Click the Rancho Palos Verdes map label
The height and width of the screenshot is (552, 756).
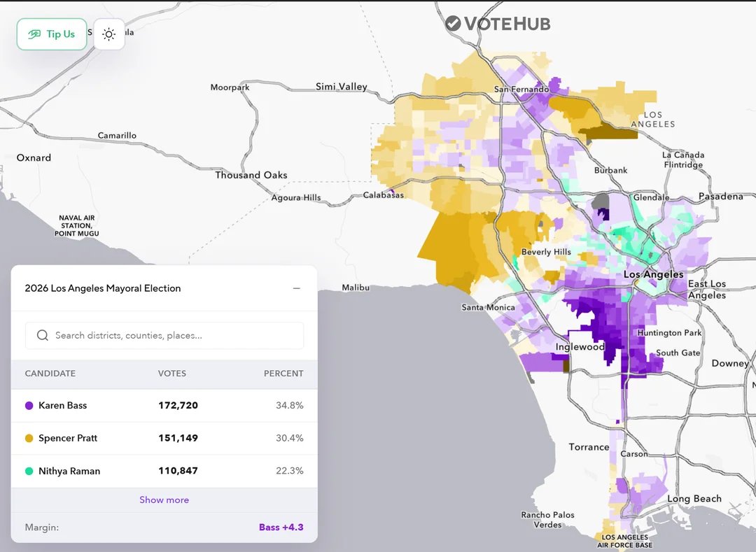pyautogui.click(x=547, y=520)
